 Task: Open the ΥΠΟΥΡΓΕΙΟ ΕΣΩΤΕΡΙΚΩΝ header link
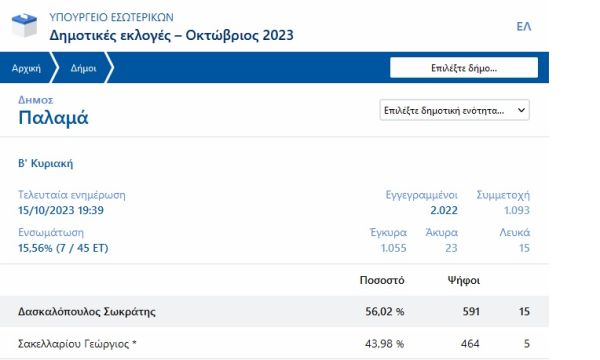click(x=111, y=18)
